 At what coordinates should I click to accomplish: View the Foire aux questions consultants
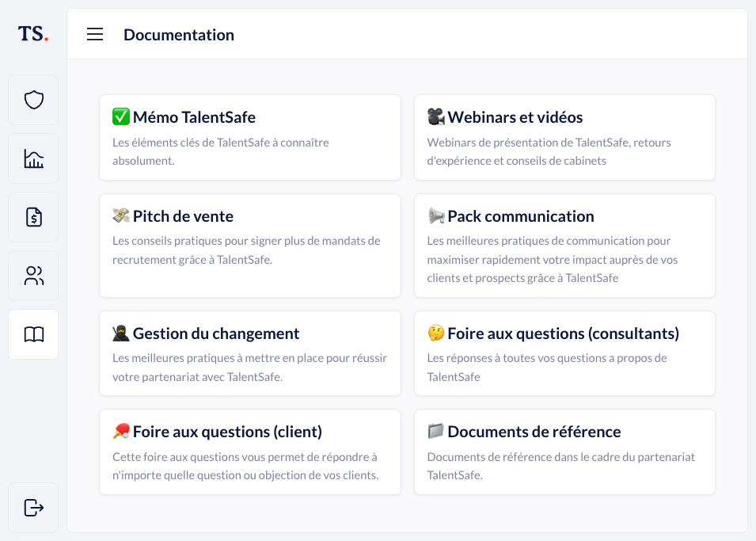(x=564, y=352)
